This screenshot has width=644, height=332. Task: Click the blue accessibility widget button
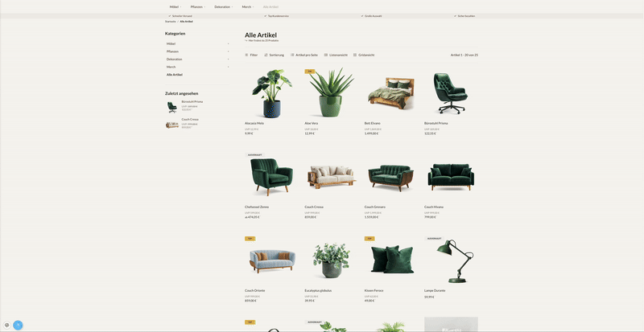[x=18, y=325]
